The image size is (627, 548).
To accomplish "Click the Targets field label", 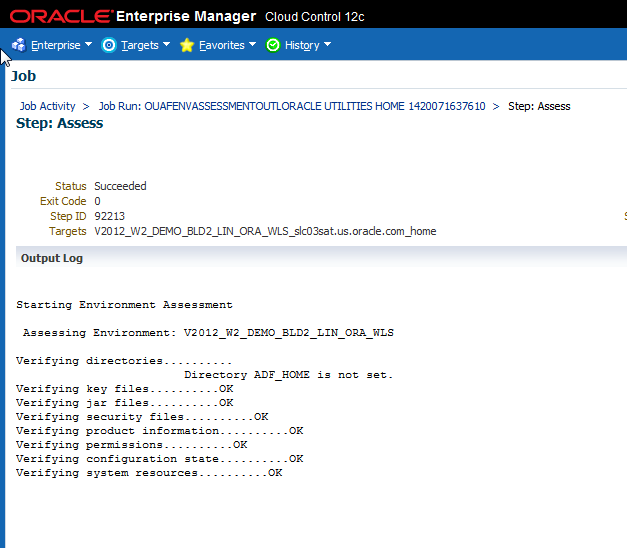I will [68, 232].
